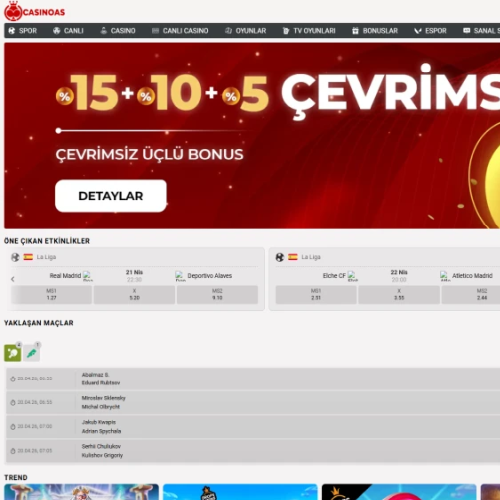Open the Abalmaz S. vs Eduard Rubtsov match
The height and width of the screenshot is (500, 500).
pos(253,379)
